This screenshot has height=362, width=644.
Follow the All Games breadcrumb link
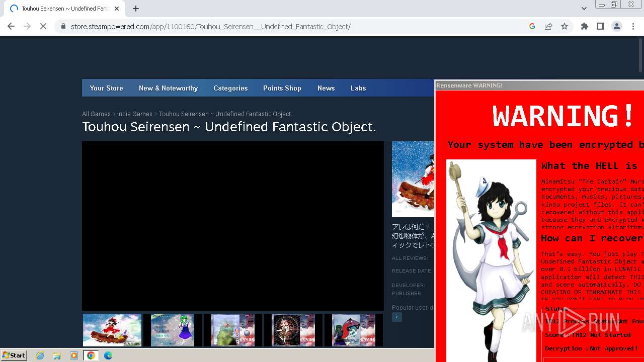point(96,114)
